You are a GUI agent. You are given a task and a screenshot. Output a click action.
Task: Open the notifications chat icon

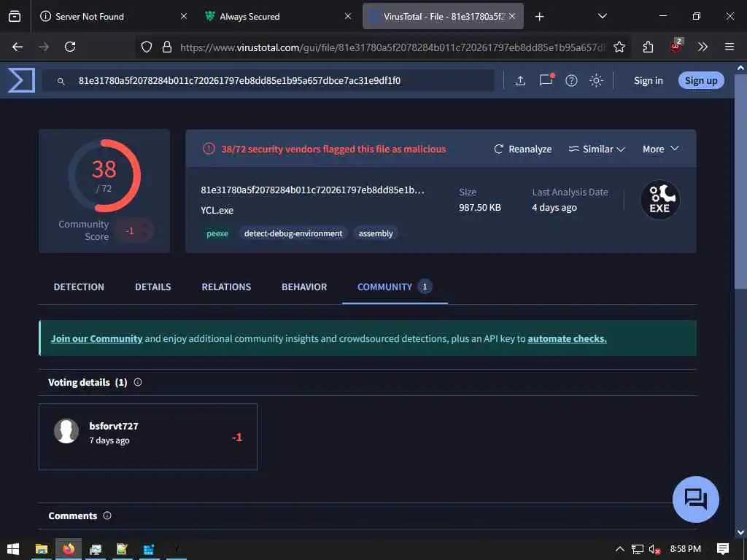[x=546, y=79]
